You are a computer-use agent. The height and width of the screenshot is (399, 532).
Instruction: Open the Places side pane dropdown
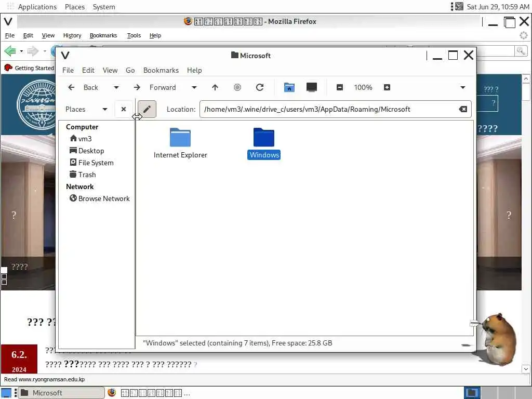[x=86, y=109]
